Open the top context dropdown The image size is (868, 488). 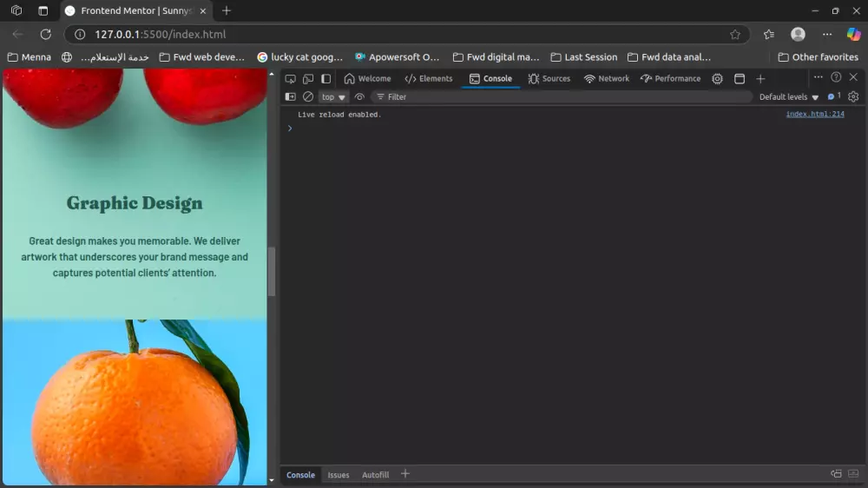333,97
